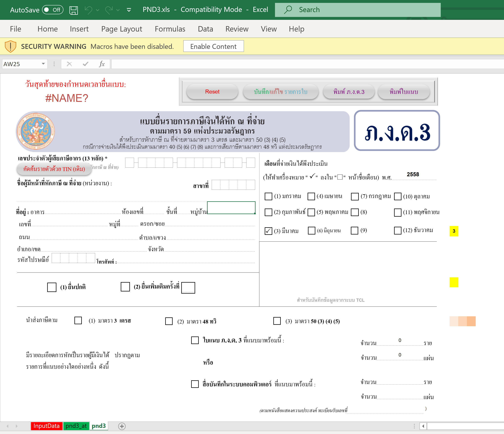The height and width of the screenshot is (434, 504).
Task: Check the (12) ธันวาคม month checkbox
Action: coord(398,230)
